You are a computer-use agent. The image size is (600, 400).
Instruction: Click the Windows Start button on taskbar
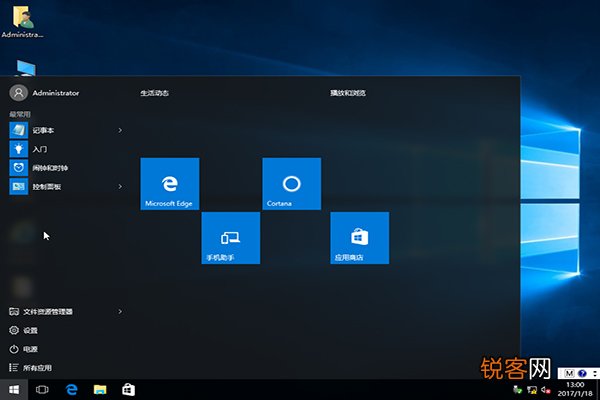[x=15, y=388]
